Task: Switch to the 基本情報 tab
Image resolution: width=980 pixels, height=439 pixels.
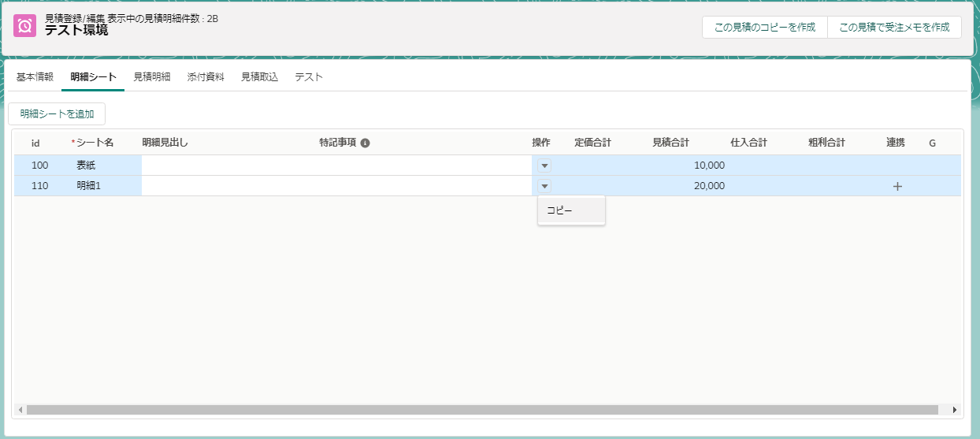Action: click(35, 77)
